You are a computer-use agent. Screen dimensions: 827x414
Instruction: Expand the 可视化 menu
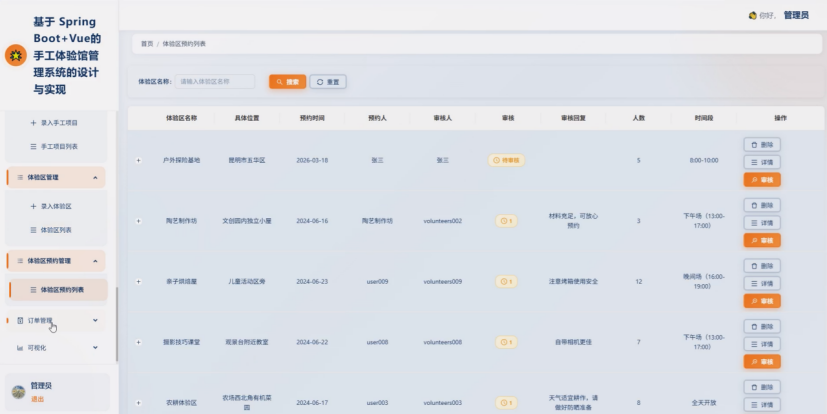pos(56,348)
